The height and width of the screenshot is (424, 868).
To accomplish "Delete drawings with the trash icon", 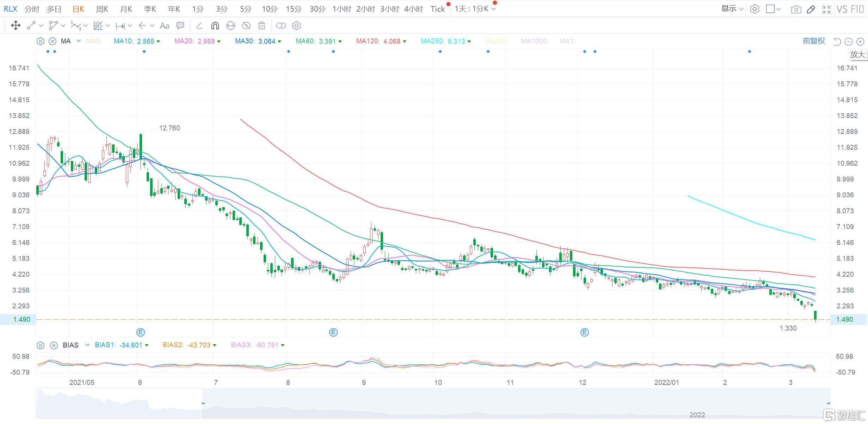I will click(x=261, y=25).
